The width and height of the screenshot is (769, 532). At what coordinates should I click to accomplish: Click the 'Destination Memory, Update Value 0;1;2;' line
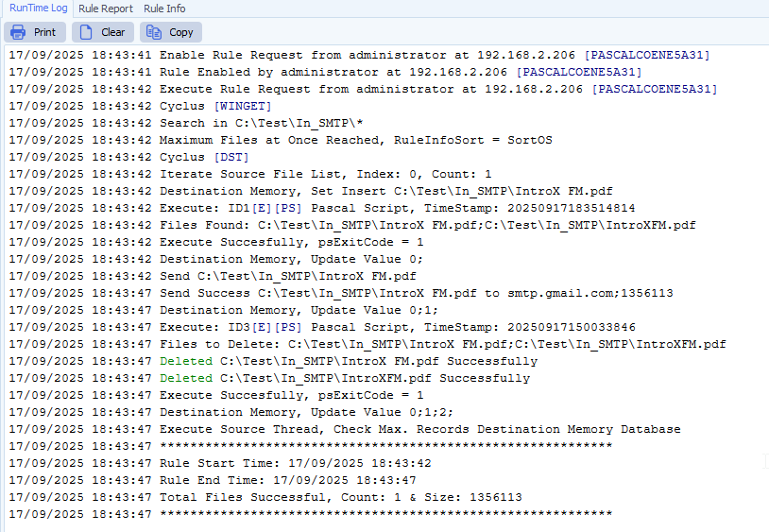point(231,412)
